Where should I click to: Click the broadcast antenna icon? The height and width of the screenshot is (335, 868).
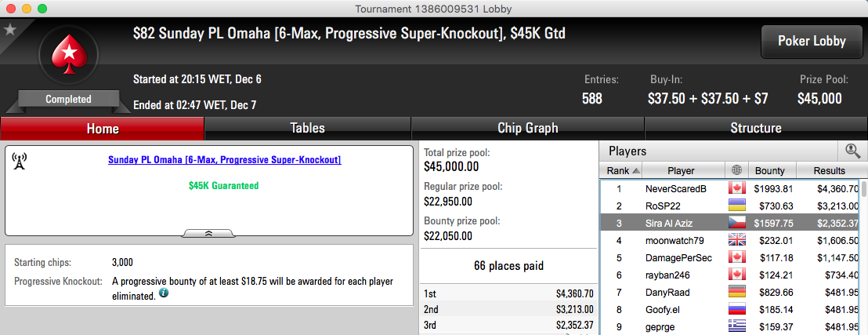tap(20, 162)
